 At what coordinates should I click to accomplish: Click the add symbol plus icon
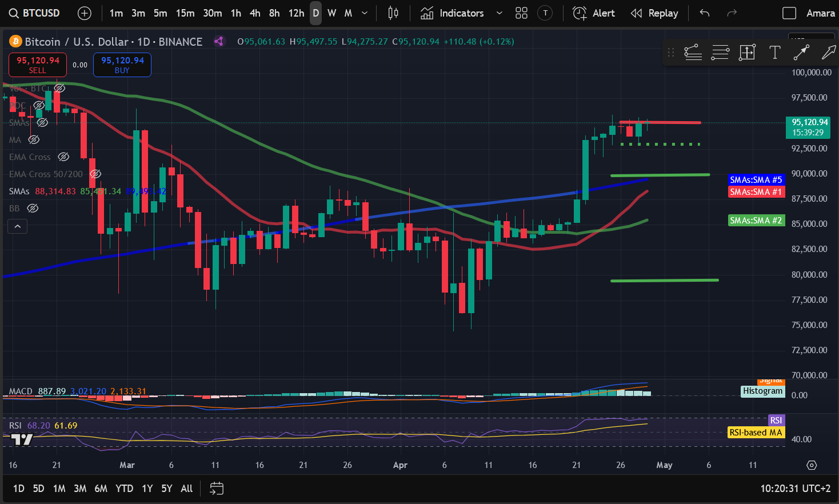coord(84,13)
